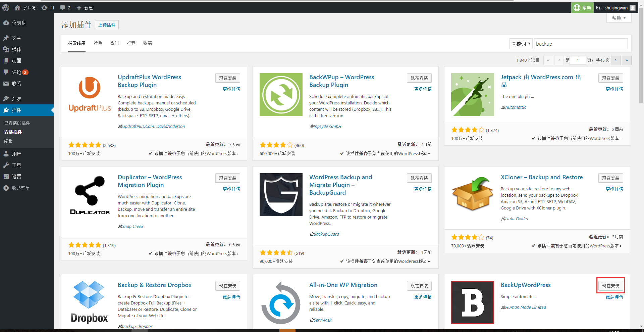Open 插件 plugins icon in sidebar
This screenshot has width=644, height=332.
coord(6,110)
